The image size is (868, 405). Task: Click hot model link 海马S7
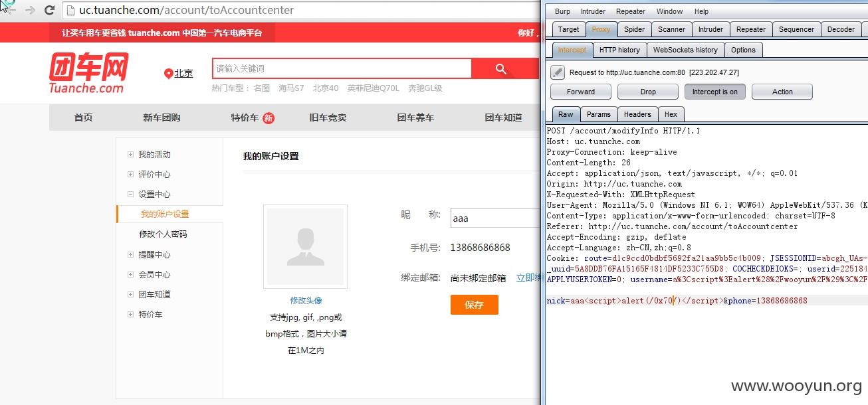[x=291, y=88]
